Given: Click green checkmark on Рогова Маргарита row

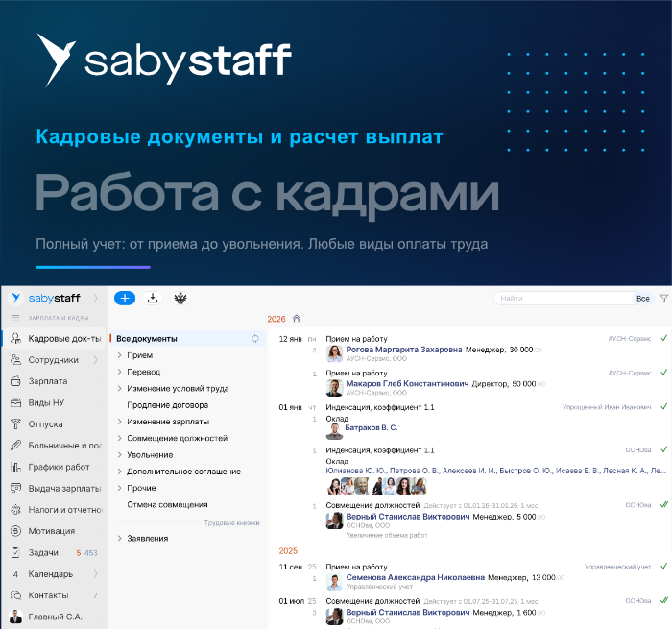Looking at the screenshot, I should (664, 338).
